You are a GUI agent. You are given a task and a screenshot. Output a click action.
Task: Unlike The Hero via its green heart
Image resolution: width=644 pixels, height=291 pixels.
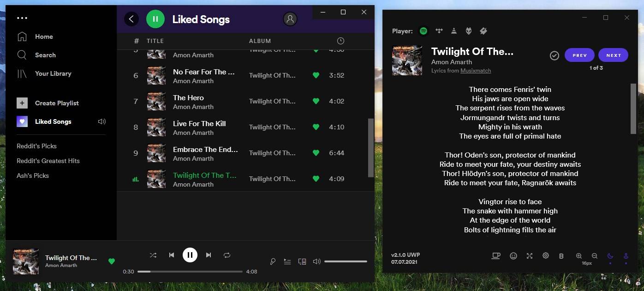316,101
